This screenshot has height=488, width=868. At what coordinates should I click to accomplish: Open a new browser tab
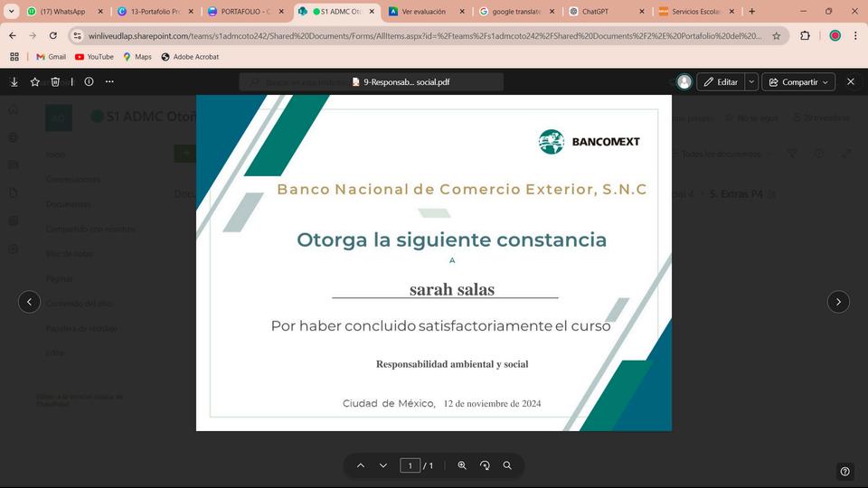tap(751, 11)
